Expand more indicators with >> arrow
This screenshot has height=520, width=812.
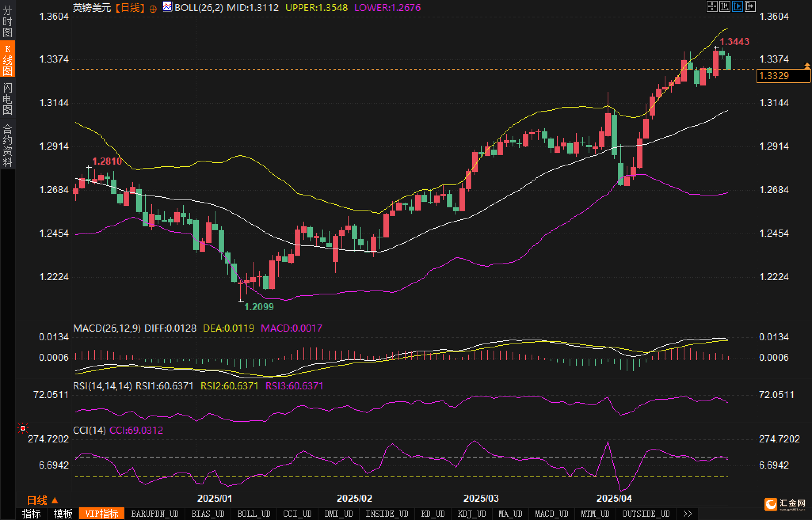[688, 514]
